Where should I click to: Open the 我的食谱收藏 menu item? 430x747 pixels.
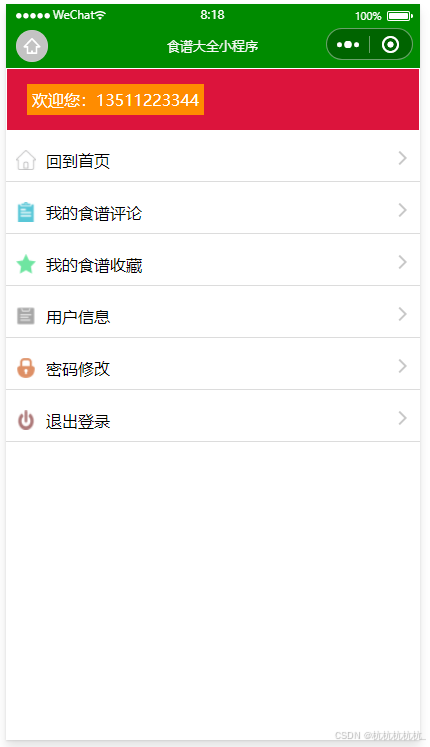pos(213,264)
